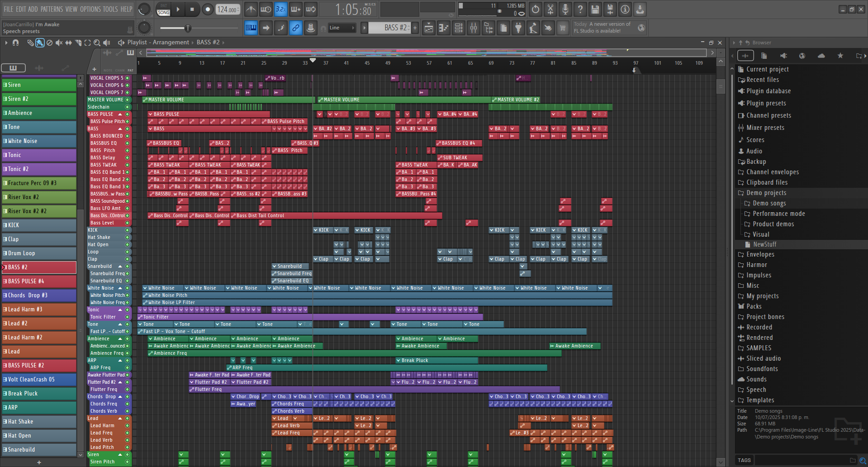
Task: Select the Mute tool in Playlist
Action: [x=59, y=43]
